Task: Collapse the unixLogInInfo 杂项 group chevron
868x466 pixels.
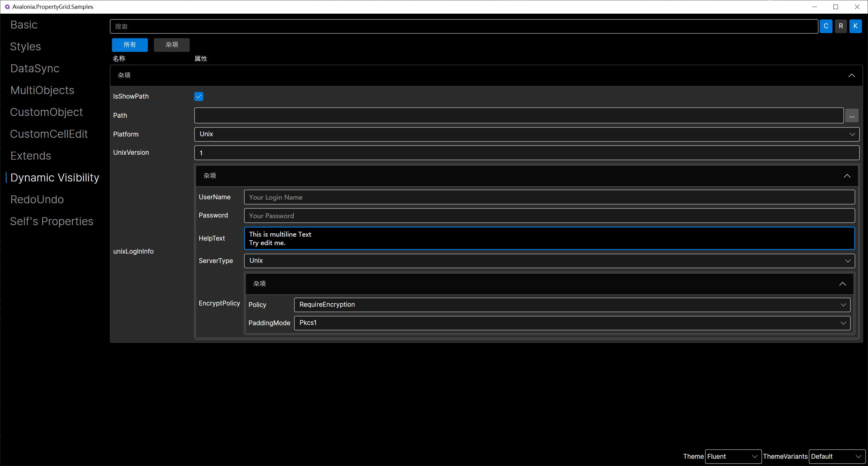Action: pyautogui.click(x=847, y=176)
